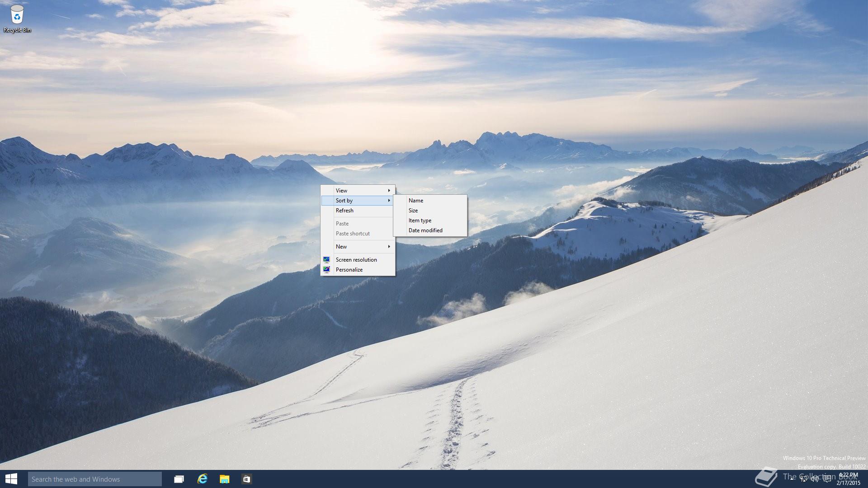Open the Start menu Windows logo
This screenshot has width=868, height=488.
[x=11, y=479]
